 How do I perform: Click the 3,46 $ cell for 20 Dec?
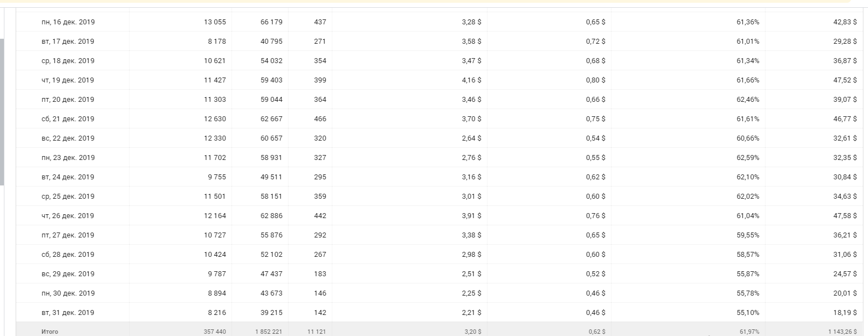[471, 100]
